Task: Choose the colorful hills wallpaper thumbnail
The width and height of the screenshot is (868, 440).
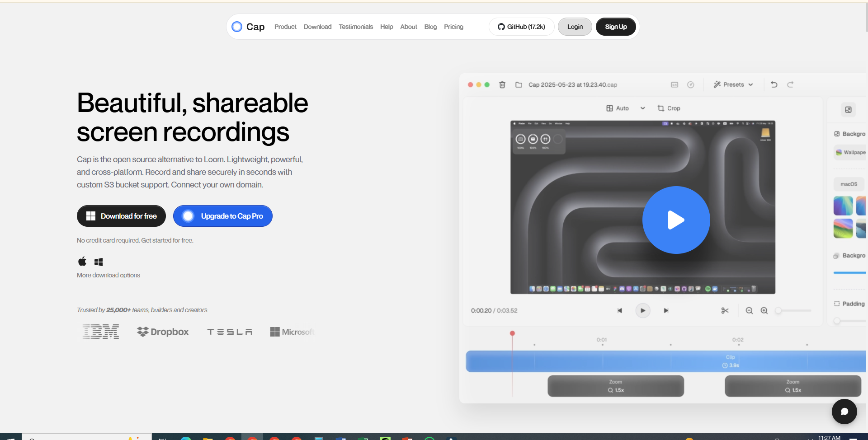Action: pos(843,228)
